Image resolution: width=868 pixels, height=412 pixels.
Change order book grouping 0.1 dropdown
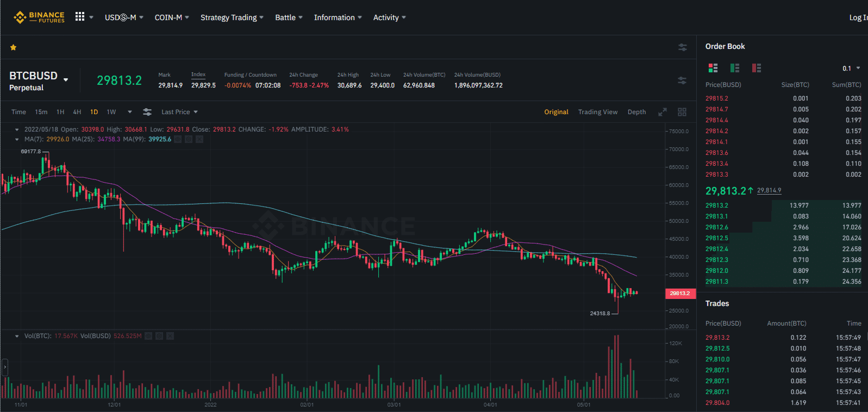click(x=851, y=68)
